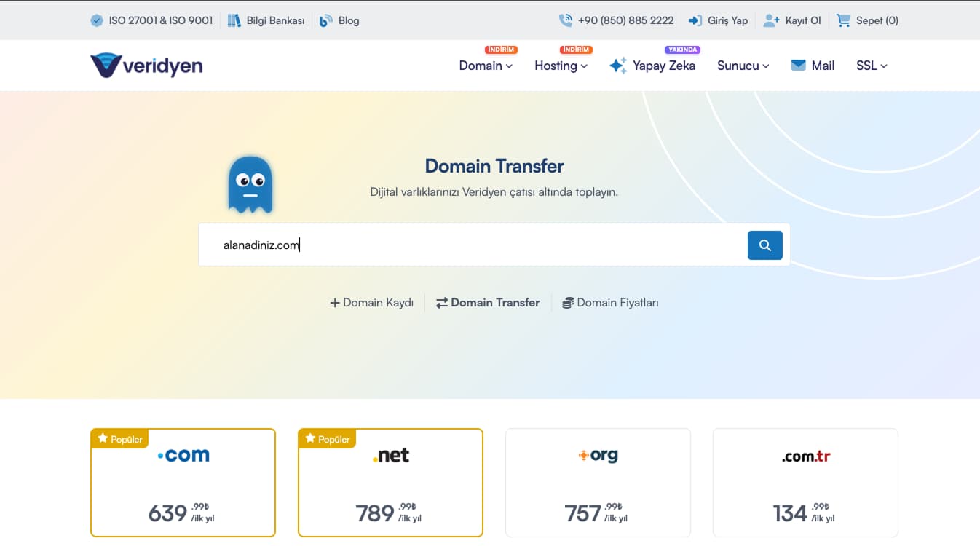Click the Popüler star badge on .com card
The height and width of the screenshot is (546, 980).
click(120, 438)
